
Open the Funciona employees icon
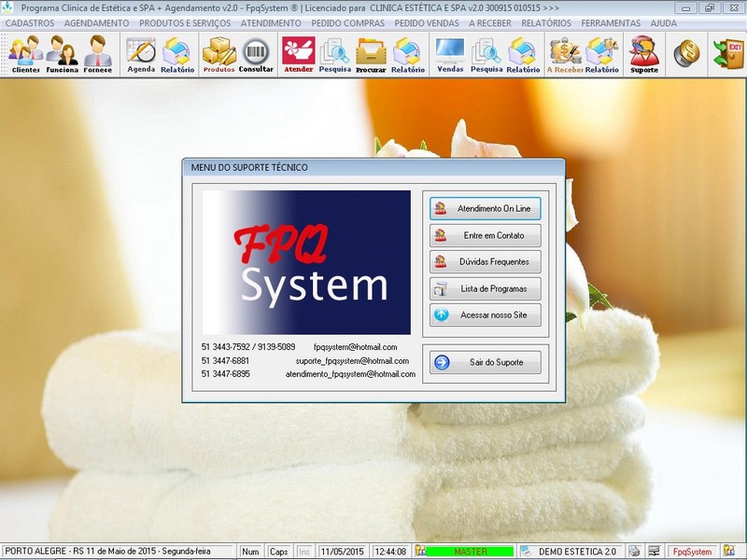[x=62, y=54]
